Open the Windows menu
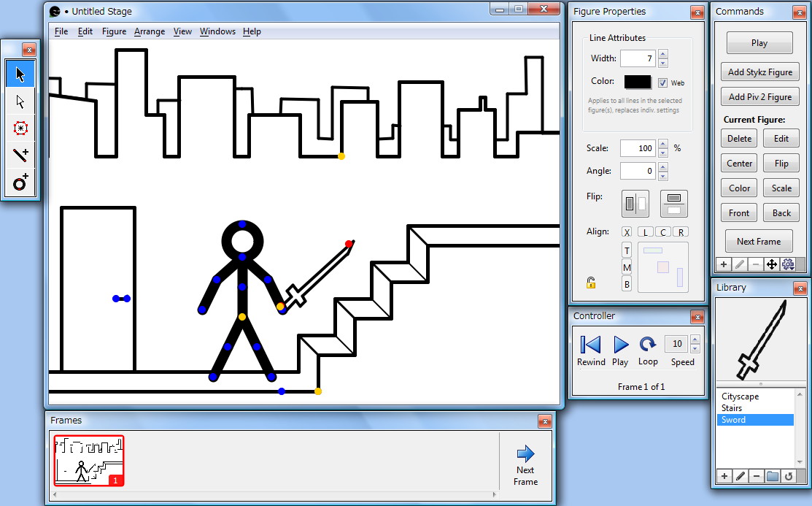The width and height of the screenshot is (812, 506). (x=217, y=31)
